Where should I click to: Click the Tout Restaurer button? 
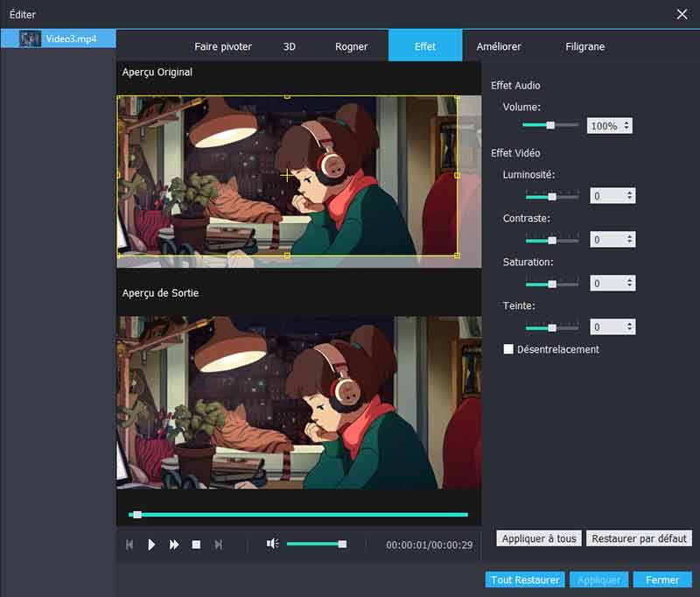point(525,579)
